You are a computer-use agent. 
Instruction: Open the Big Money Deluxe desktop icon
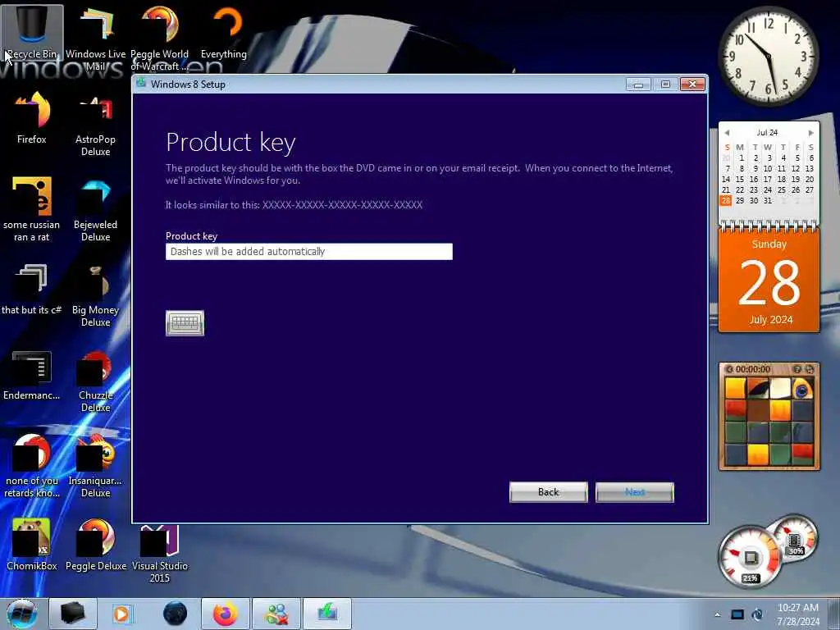(95, 294)
